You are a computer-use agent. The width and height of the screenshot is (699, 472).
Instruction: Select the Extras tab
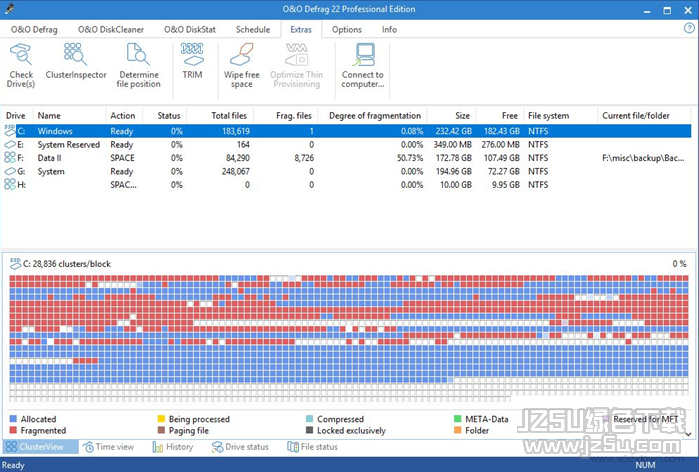(x=301, y=29)
